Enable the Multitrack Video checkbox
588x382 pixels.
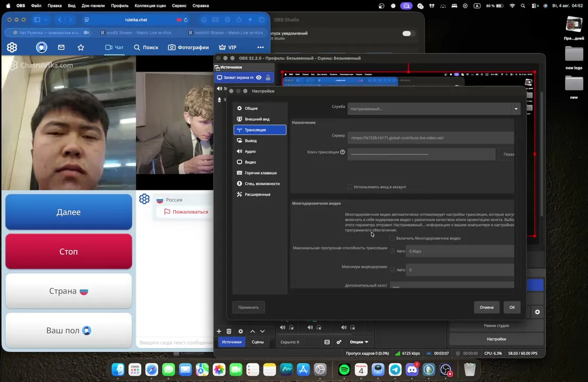point(392,238)
